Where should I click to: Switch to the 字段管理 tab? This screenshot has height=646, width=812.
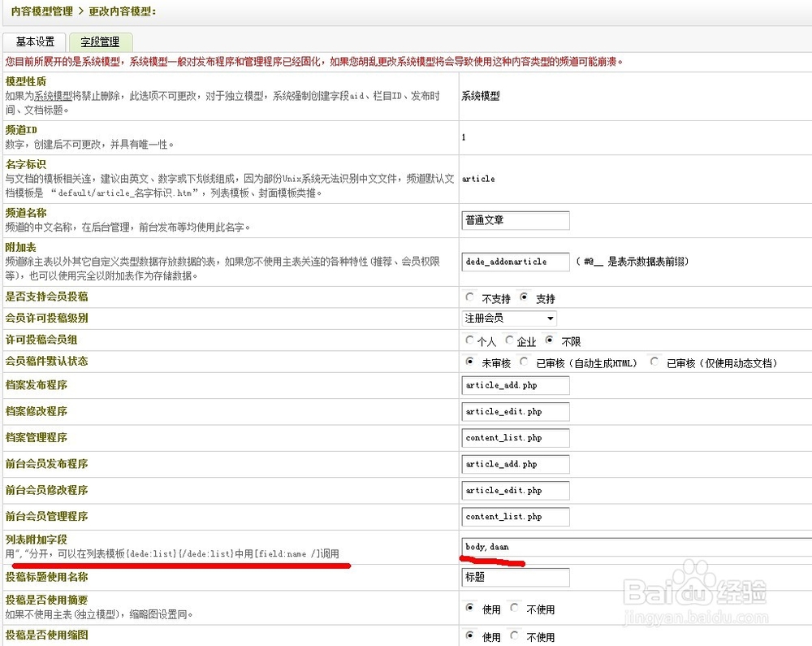100,41
